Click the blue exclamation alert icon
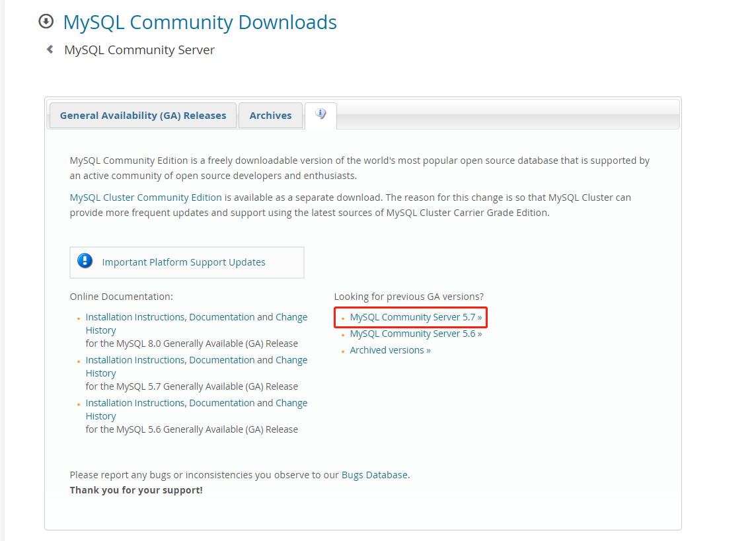This screenshot has height=541, width=756. tap(85, 261)
